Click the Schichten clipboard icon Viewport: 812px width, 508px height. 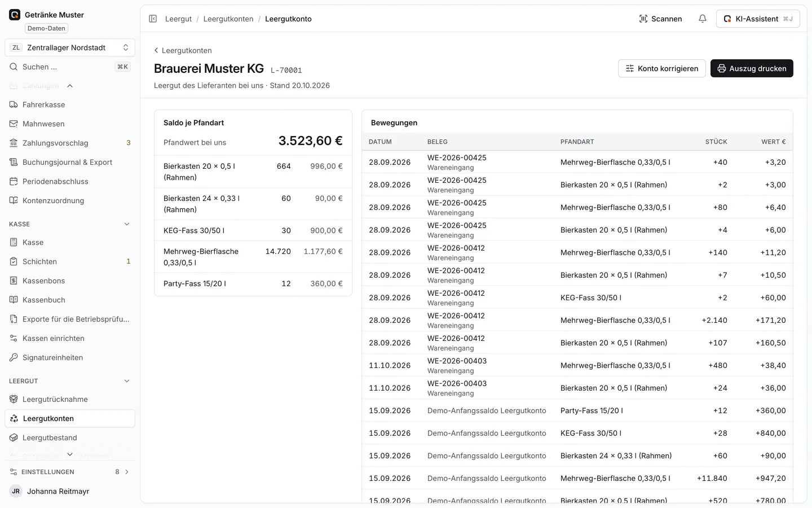(14, 261)
